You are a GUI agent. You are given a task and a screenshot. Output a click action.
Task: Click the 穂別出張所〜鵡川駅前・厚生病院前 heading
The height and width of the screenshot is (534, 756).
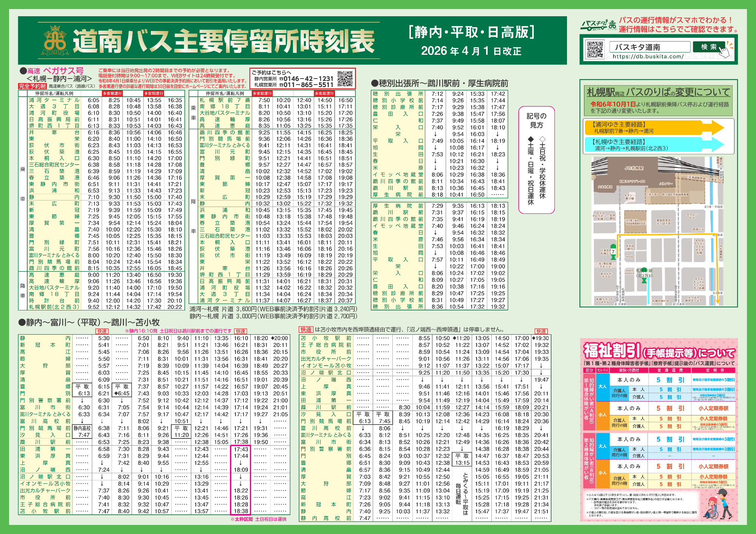coord(439,83)
